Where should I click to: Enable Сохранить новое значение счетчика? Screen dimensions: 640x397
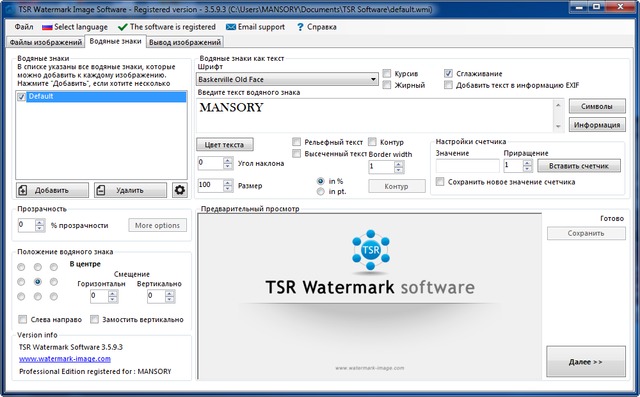tap(440, 182)
